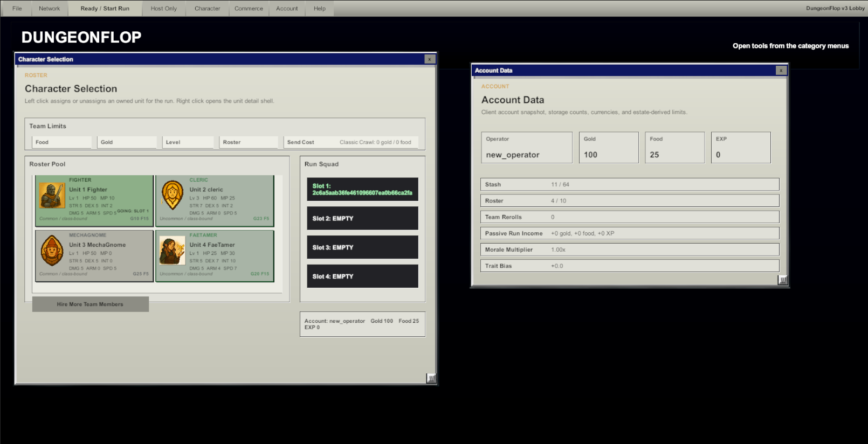
Task: Open the File menu
Action: (x=17, y=9)
